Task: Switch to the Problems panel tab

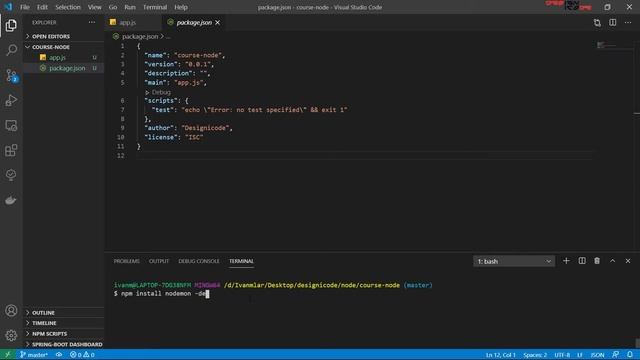Action: coord(127,261)
